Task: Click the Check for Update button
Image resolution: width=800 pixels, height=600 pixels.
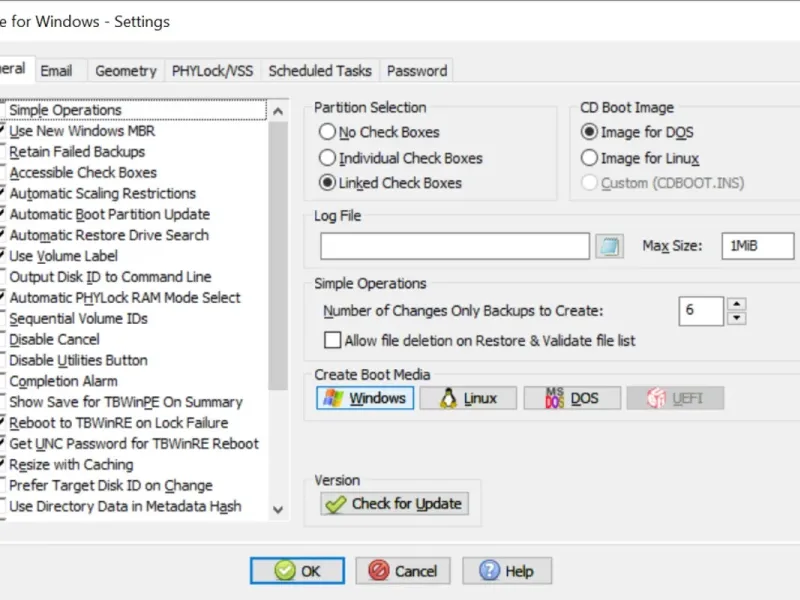Action: click(x=394, y=504)
